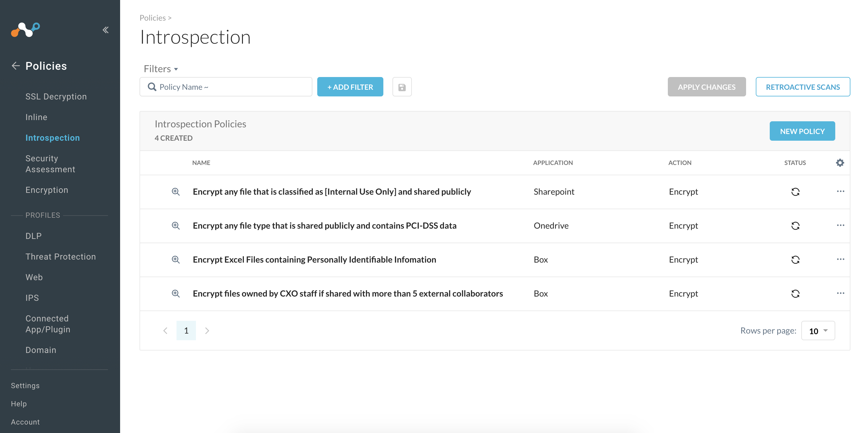Click the Netskope logo in sidebar
Screen dimensions: 868x433
point(25,30)
